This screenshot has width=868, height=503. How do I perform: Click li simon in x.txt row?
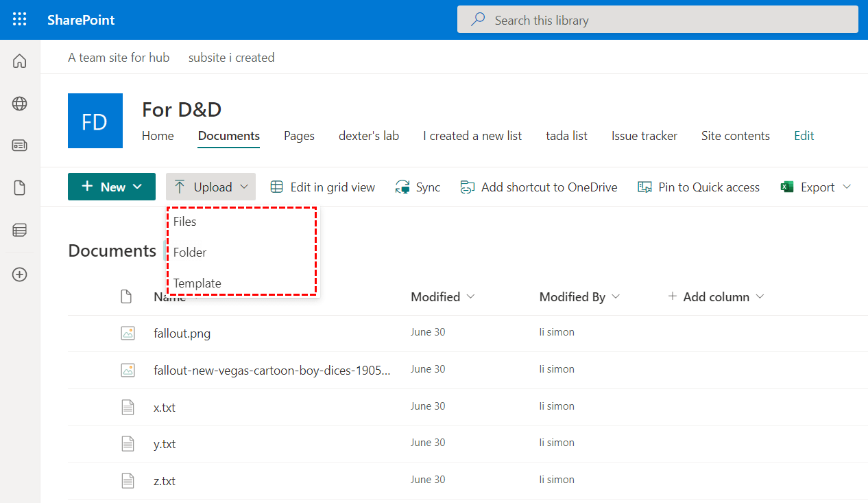click(557, 406)
